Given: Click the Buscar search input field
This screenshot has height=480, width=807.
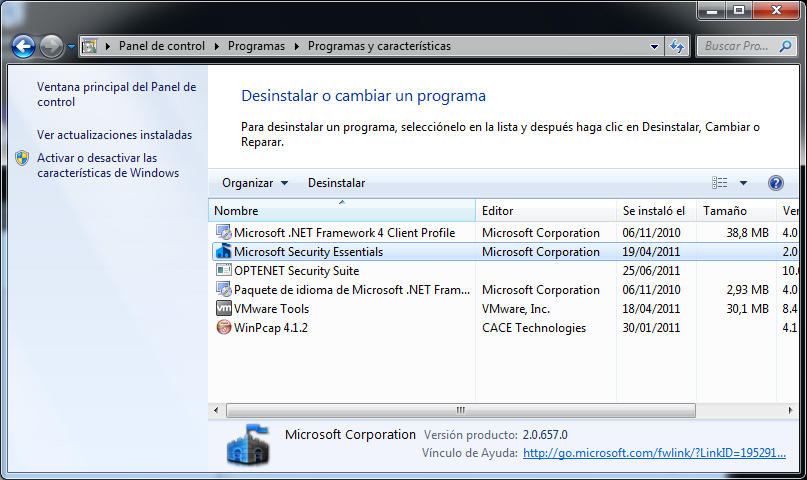Looking at the screenshot, I should (x=735, y=46).
